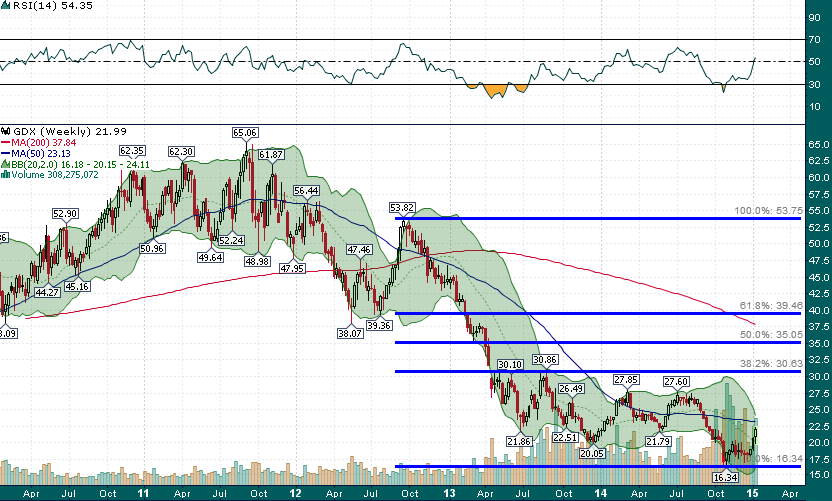The height and width of the screenshot is (501, 832).
Task: Click the 21.86 low price label
Action: (x=519, y=442)
